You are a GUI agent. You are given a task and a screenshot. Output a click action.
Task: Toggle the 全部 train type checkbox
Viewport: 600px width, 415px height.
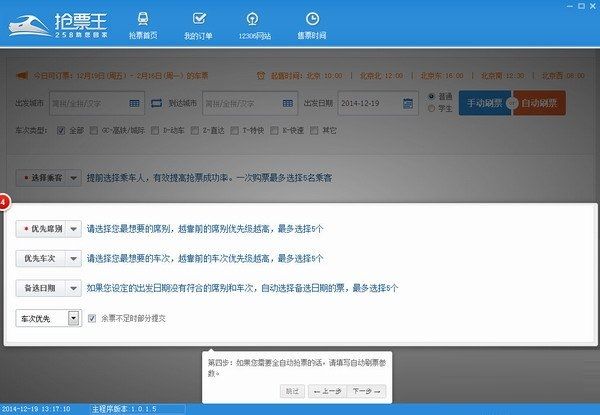(x=61, y=130)
